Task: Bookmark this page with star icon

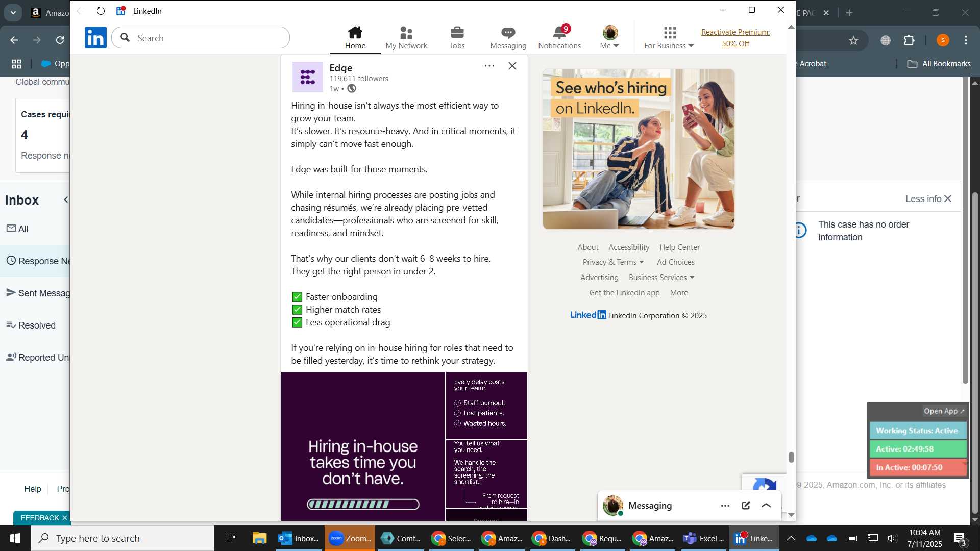Action: point(854,40)
